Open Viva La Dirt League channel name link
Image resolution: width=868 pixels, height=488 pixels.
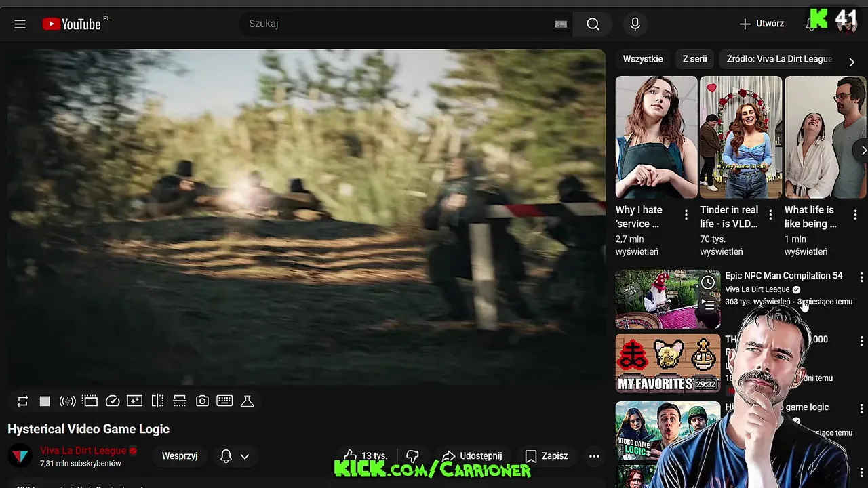83,451
